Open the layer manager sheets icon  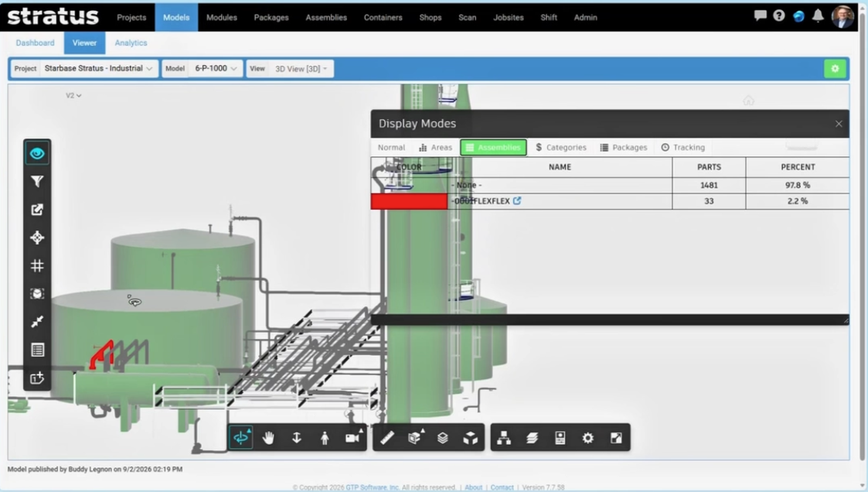(x=532, y=438)
